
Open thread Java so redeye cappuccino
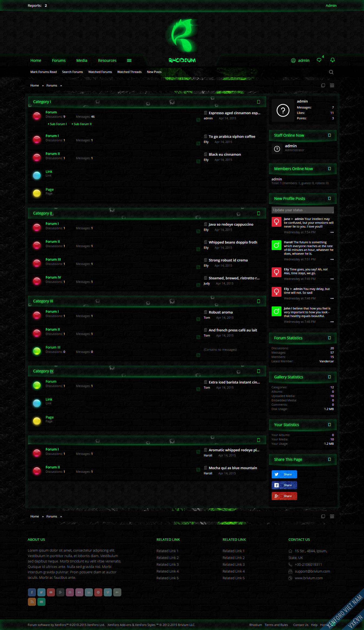[x=231, y=224]
